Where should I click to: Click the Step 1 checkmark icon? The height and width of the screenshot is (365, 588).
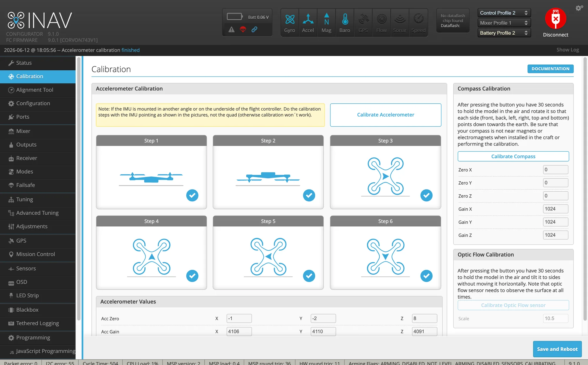[x=192, y=195]
